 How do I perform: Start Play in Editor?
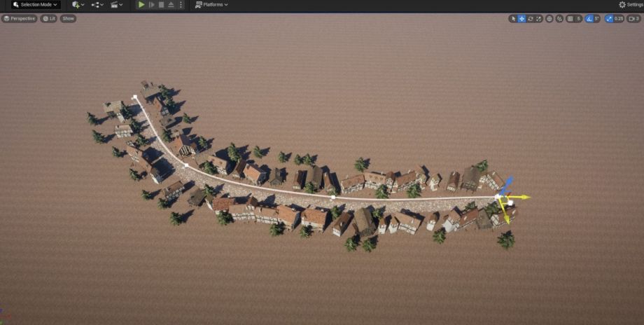pos(141,5)
